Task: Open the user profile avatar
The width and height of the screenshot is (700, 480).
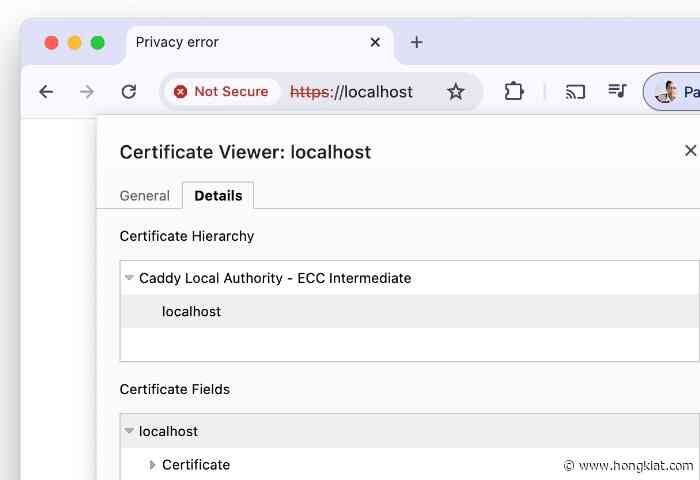Action: coord(667,92)
